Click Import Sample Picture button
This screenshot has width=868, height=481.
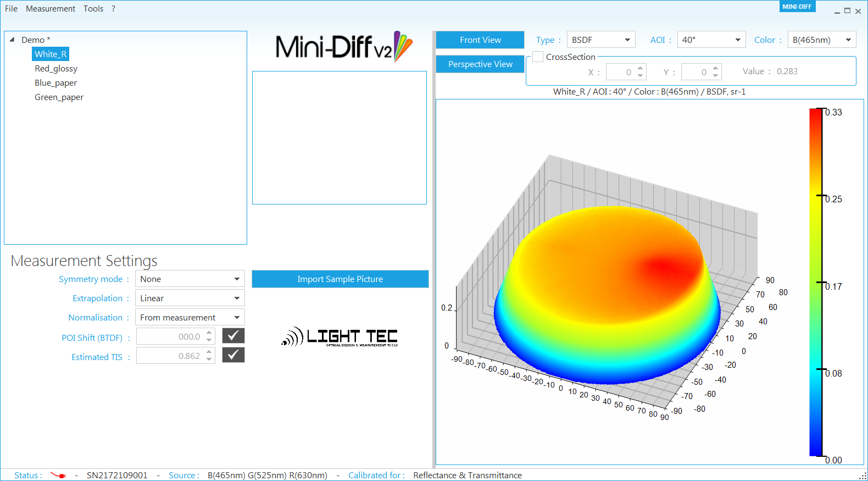point(340,279)
